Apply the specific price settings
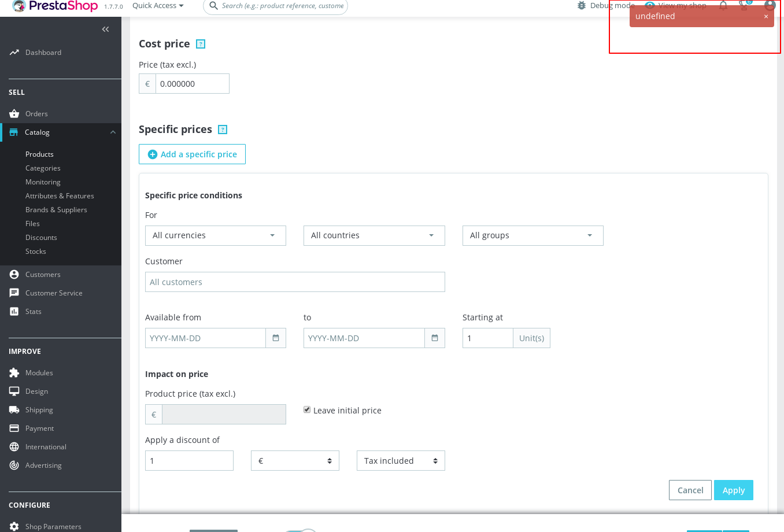 click(733, 490)
